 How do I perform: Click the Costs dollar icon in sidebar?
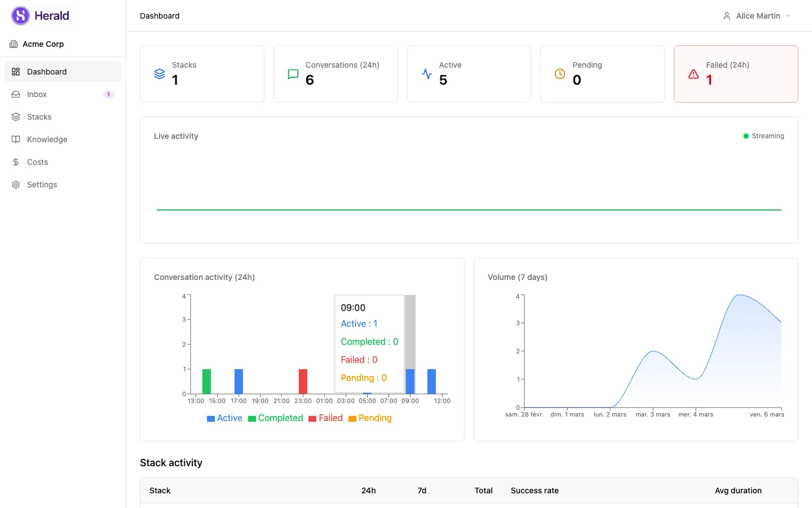coord(15,162)
